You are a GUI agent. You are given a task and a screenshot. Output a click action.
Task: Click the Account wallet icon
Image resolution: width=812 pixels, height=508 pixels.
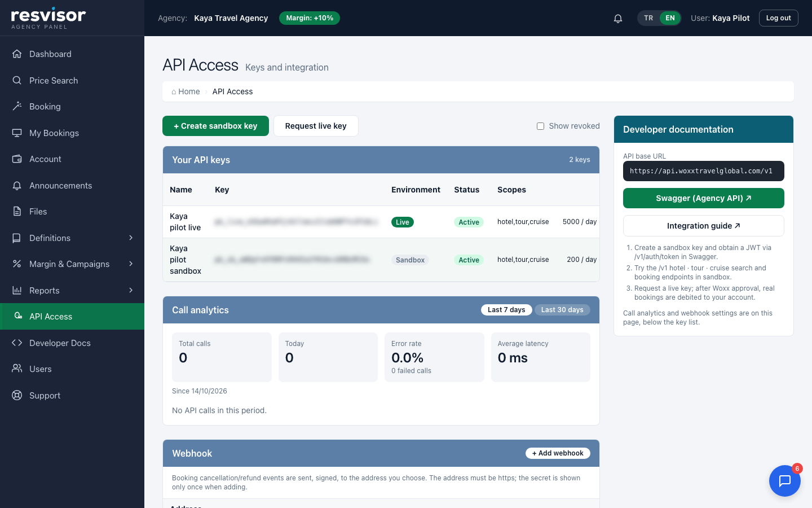coord(17,159)
